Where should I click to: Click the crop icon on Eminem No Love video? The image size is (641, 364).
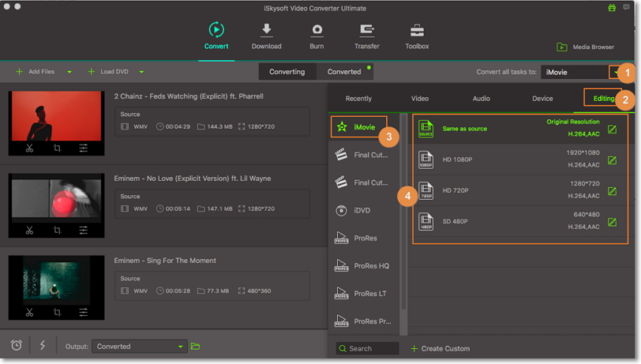(x=57, y=230)
